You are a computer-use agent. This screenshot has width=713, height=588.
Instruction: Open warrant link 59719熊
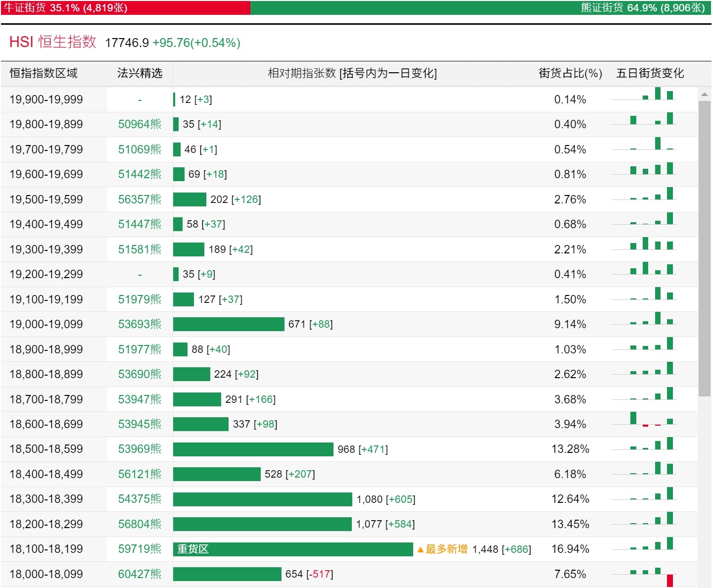(x=140, y=549)
